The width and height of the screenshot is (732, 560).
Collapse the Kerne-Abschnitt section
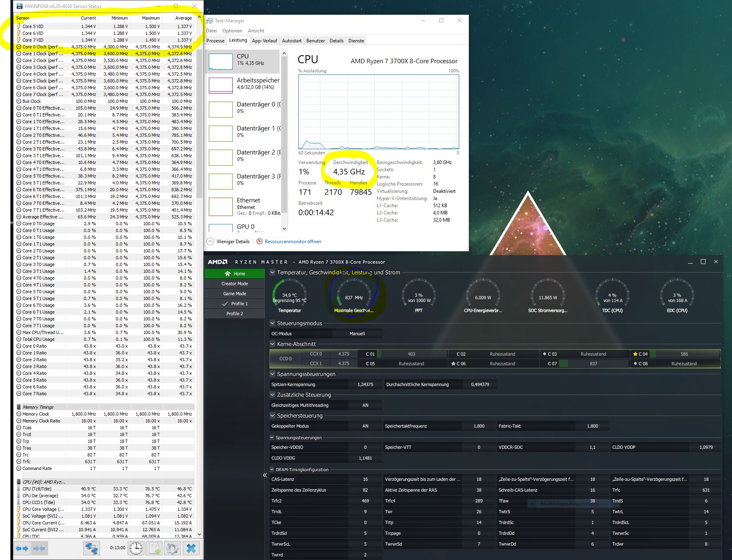(272, 344)
